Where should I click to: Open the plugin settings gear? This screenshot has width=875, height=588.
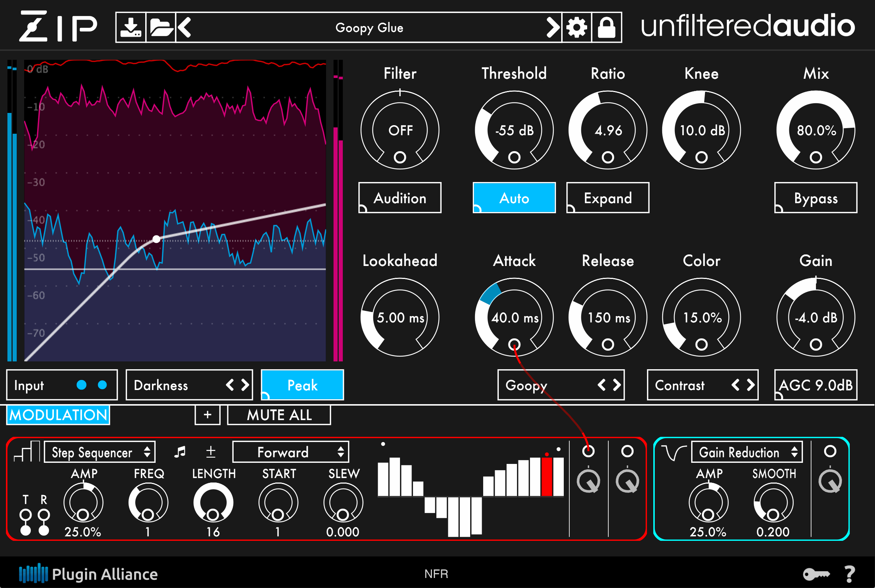click(577, 27)
